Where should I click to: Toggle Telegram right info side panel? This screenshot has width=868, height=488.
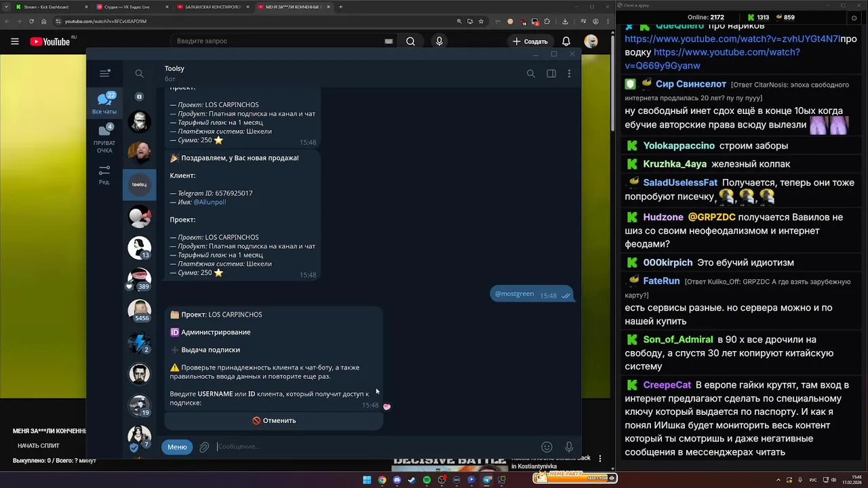[x=551, y=73]
